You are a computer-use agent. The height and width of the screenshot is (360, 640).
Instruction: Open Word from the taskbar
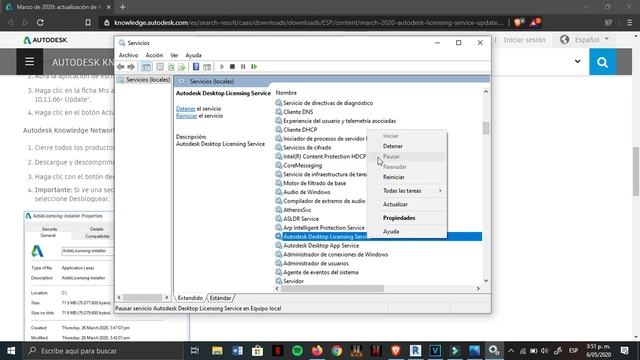point(237,351)
